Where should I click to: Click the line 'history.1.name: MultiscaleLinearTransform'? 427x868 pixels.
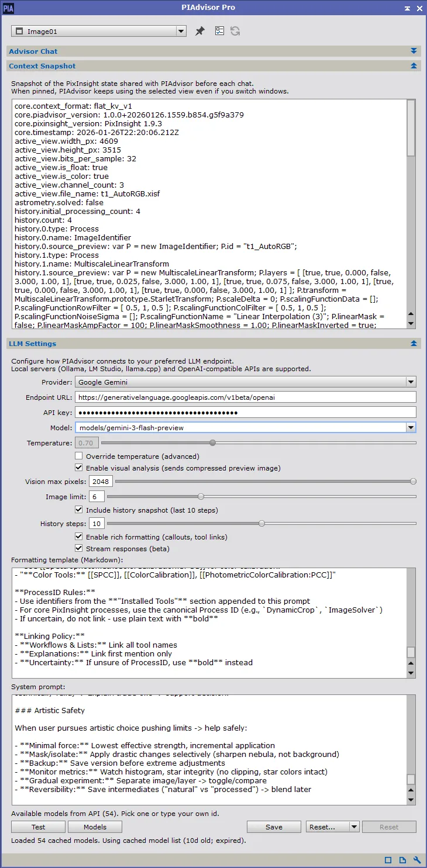(92, 264)
